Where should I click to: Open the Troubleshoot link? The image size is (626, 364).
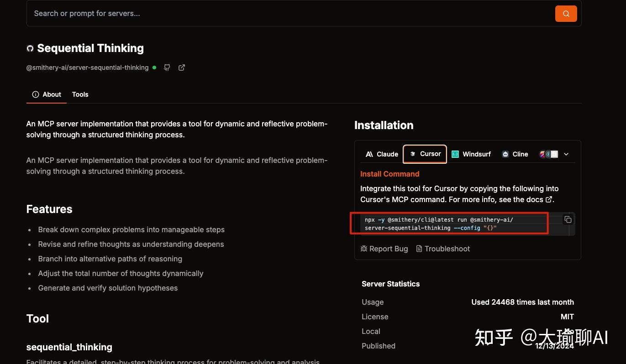point(442,249)
